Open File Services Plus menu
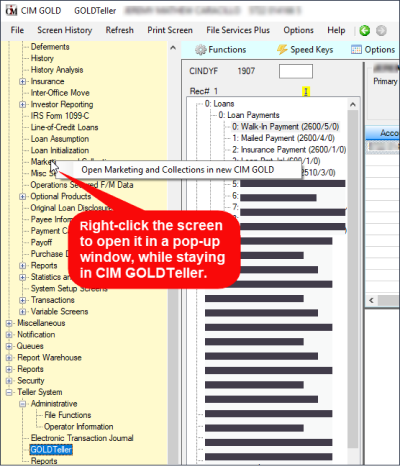Screen dimensions: 400x466 click(x=238, y=30)
